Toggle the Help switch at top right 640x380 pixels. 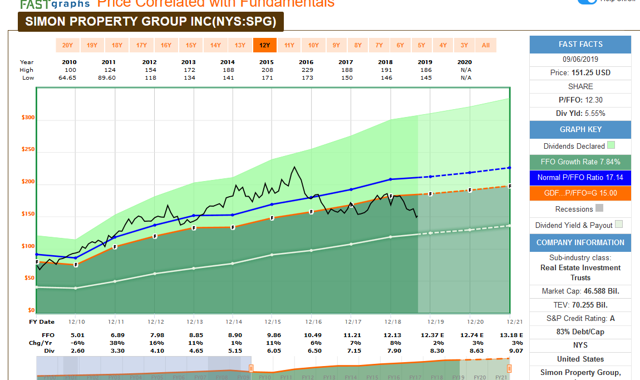587,1
